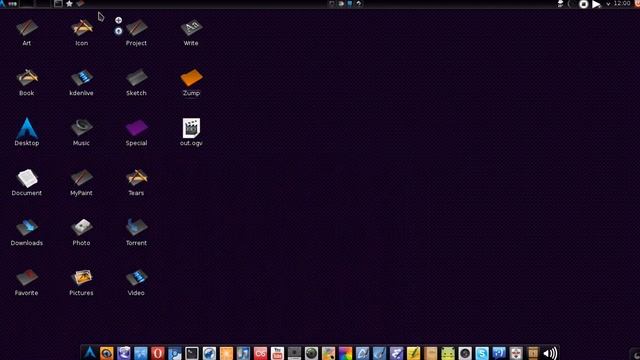Click the plus button beside Project icon

118,20
